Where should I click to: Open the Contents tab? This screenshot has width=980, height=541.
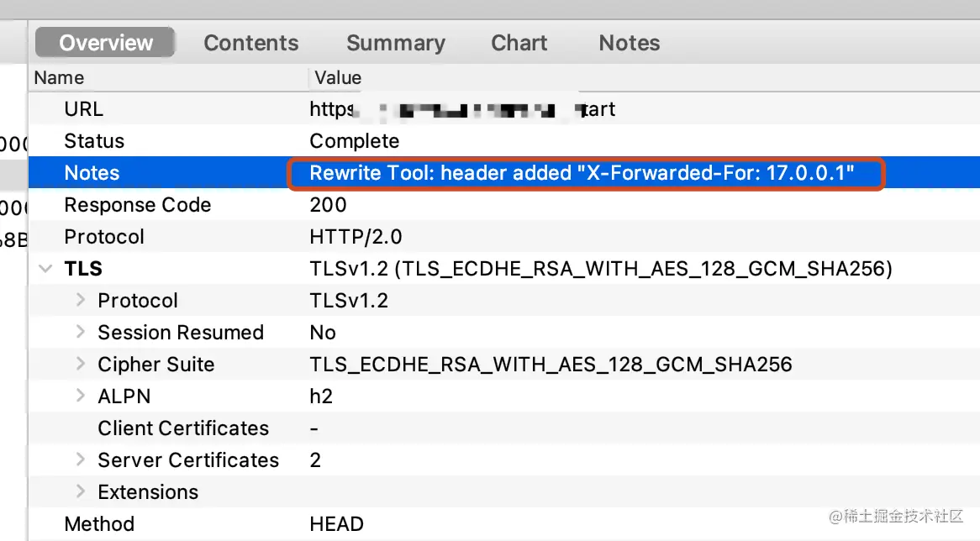click(251, 43)
